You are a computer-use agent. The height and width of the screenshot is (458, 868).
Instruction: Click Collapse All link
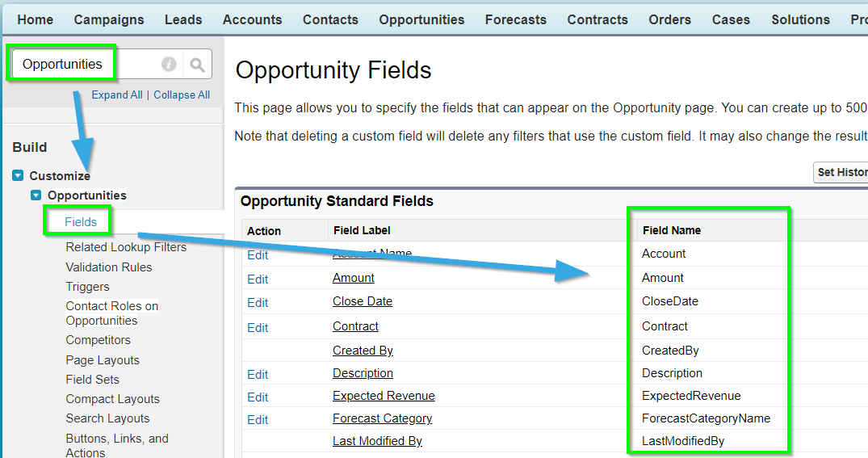click(182, 95)
